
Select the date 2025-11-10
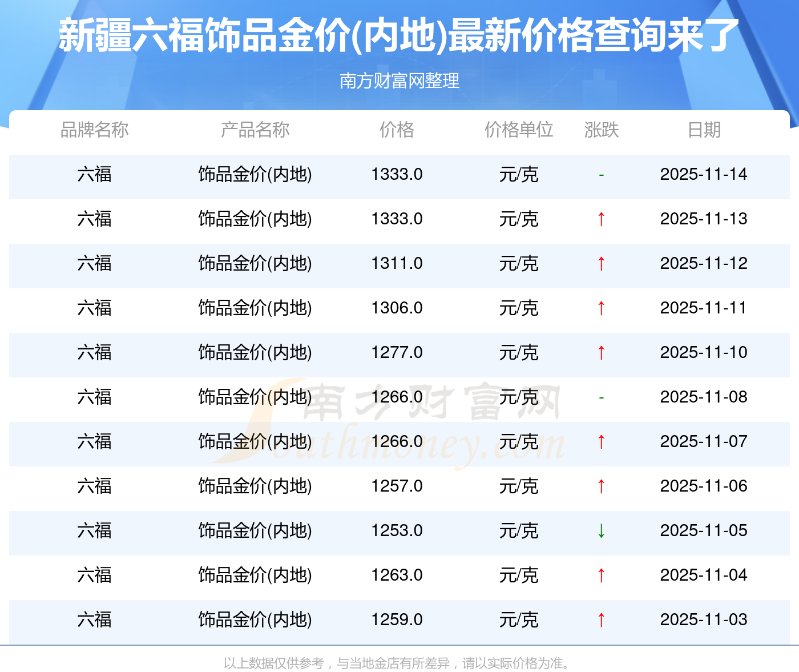coord(704,352)
